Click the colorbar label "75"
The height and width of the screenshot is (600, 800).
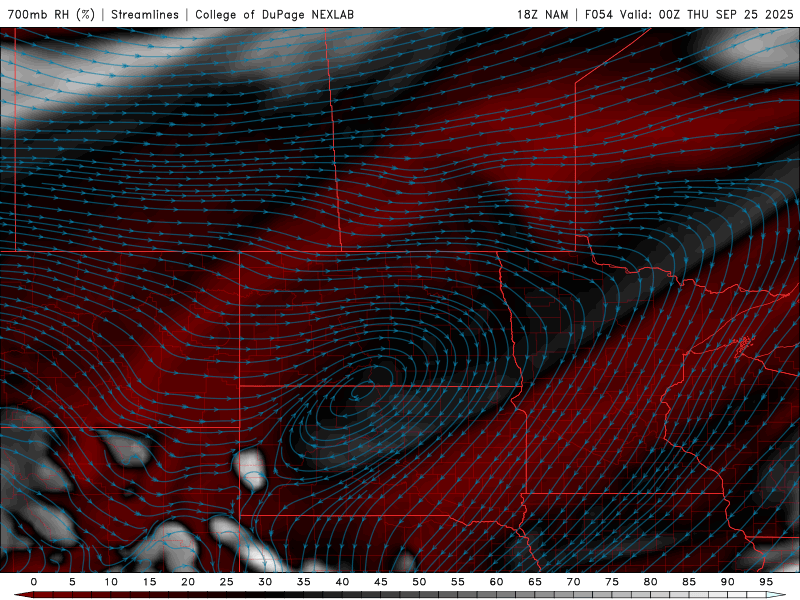tap(612, 582)
